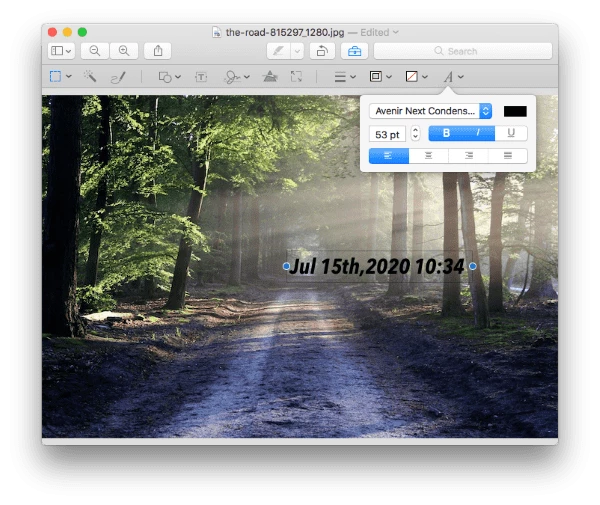Select the rectangular selection tool
The image size is (600, 505).
(55, 77)
